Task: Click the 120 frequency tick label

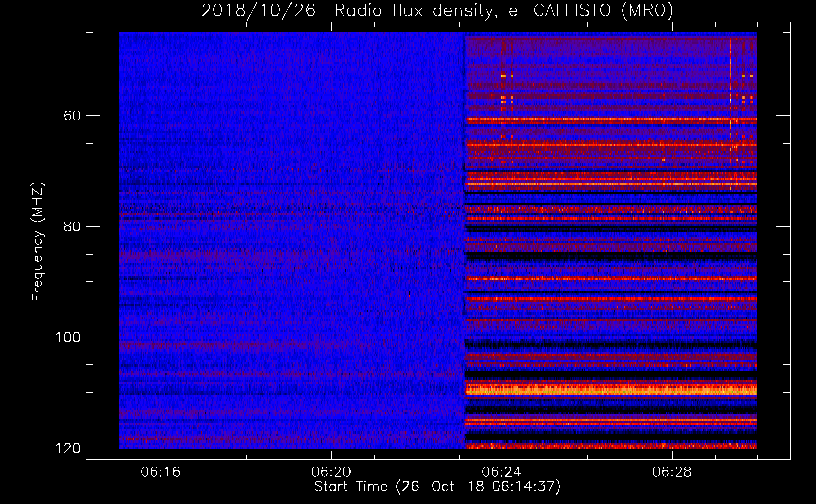Action: tap(68, 448)
